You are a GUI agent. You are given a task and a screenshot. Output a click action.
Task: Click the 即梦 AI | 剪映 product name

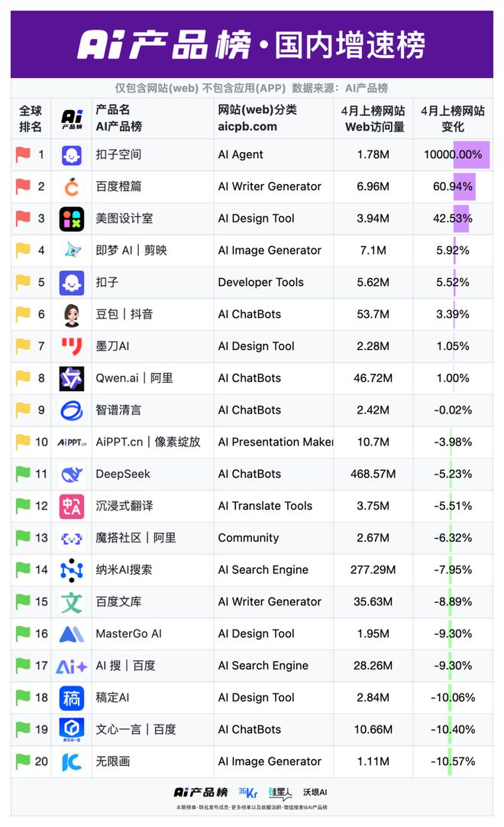(x=131, y=251)
